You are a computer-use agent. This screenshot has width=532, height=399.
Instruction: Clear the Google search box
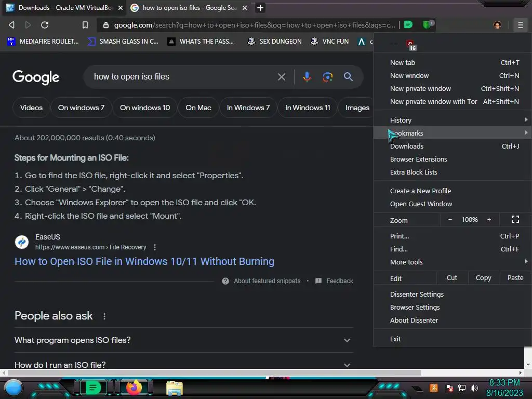pyautogui.click(x=281, y=77)
